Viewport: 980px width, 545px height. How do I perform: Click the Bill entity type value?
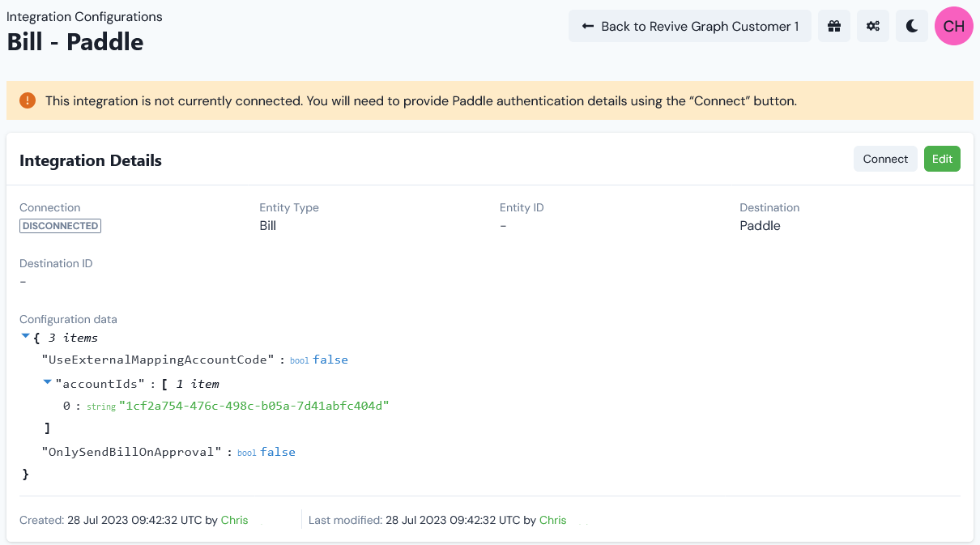(268, 226)
